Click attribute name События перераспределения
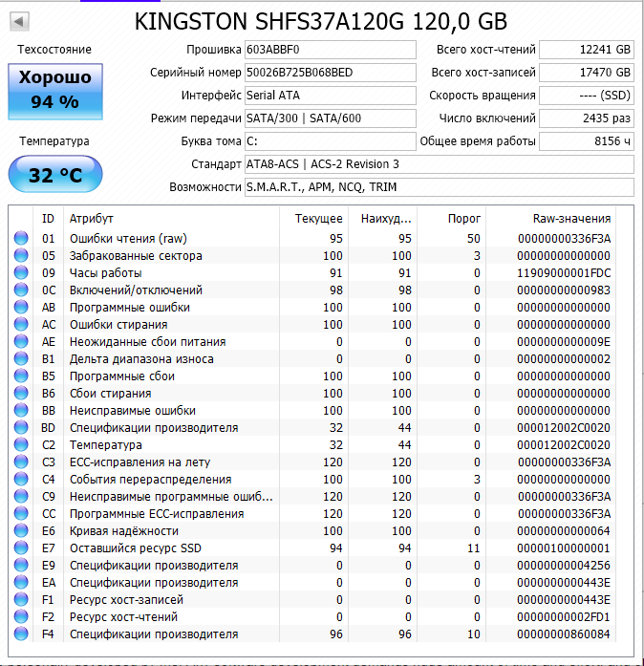The image size is (644, 666). [x=150, y=479]
